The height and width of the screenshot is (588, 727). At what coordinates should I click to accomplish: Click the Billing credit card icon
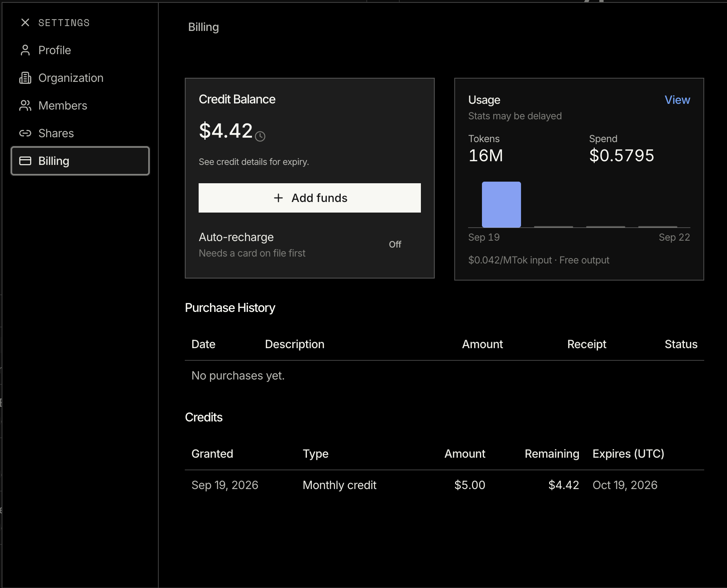25,161
